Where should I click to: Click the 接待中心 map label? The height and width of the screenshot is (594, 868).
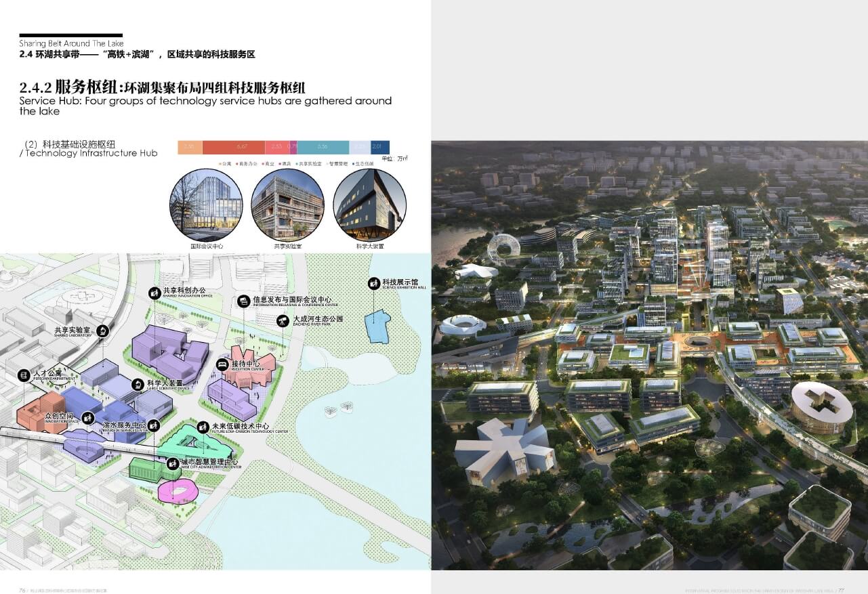click(245, 364)
